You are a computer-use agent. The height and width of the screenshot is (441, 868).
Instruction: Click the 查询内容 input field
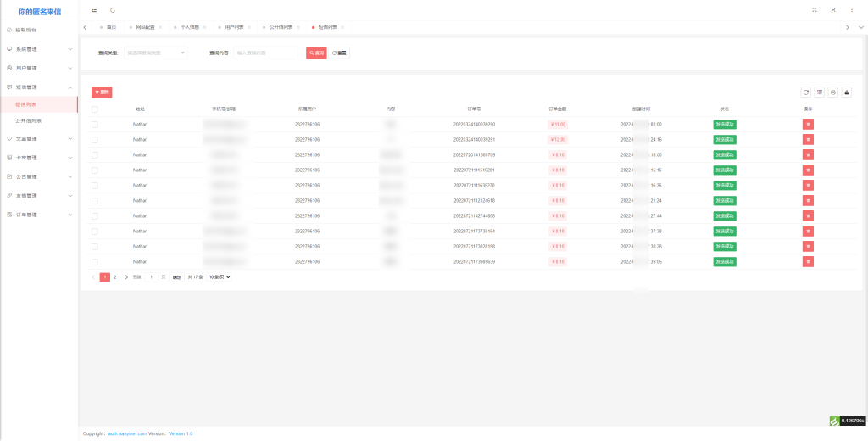(x=267, y=53)
